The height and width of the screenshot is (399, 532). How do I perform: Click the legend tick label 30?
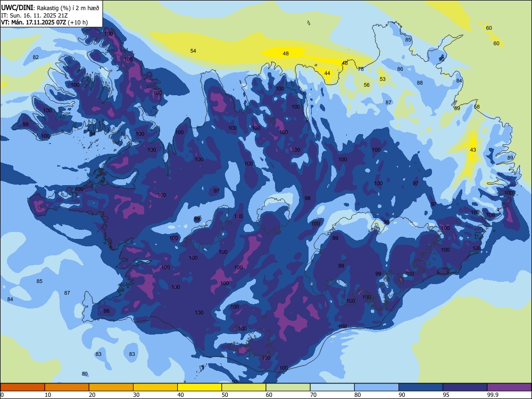pos(136,395)
